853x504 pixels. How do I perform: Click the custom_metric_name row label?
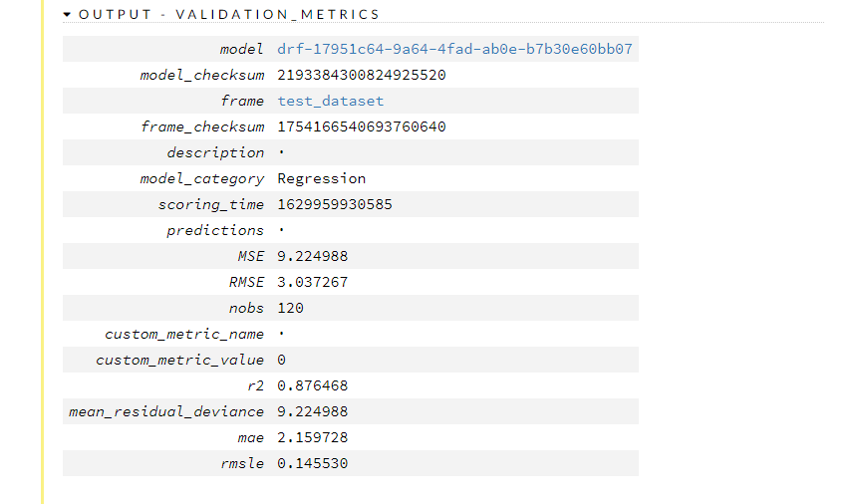point(184,334)
